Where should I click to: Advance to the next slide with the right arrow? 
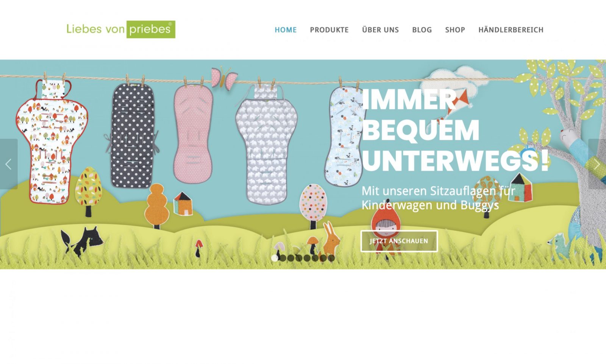pyautogui.click(x=597, y=164)
